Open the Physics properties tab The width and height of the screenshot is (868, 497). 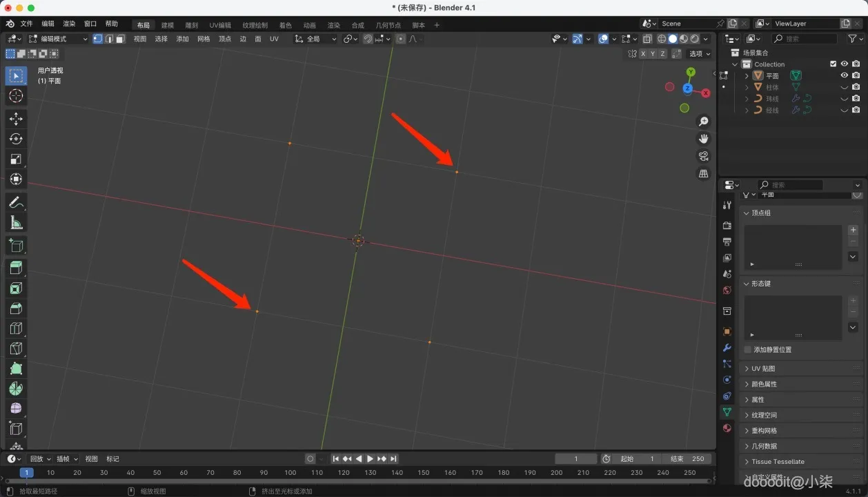pos(727,380)
